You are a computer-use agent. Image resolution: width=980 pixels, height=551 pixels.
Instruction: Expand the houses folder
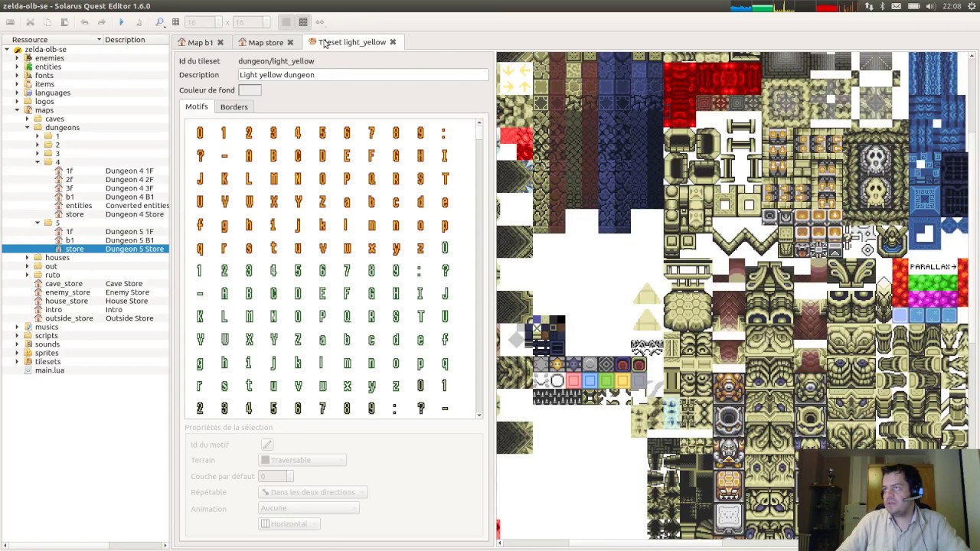coord(27,258)
